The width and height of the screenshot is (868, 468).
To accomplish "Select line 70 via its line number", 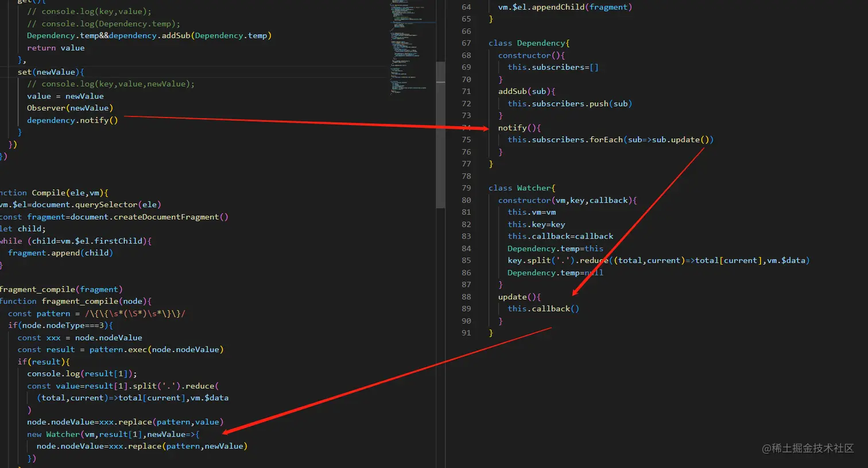I will tap(466, 79).
